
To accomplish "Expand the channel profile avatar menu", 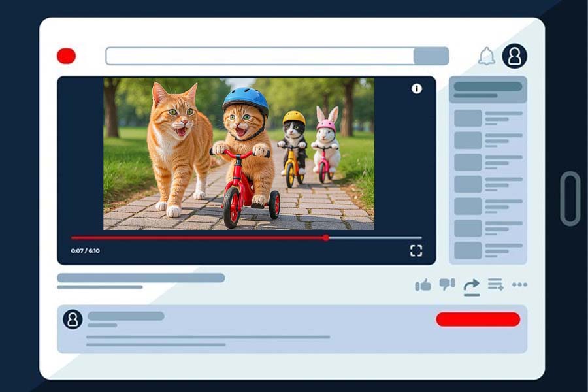I will pyautogui.click(x=515, y=57).
